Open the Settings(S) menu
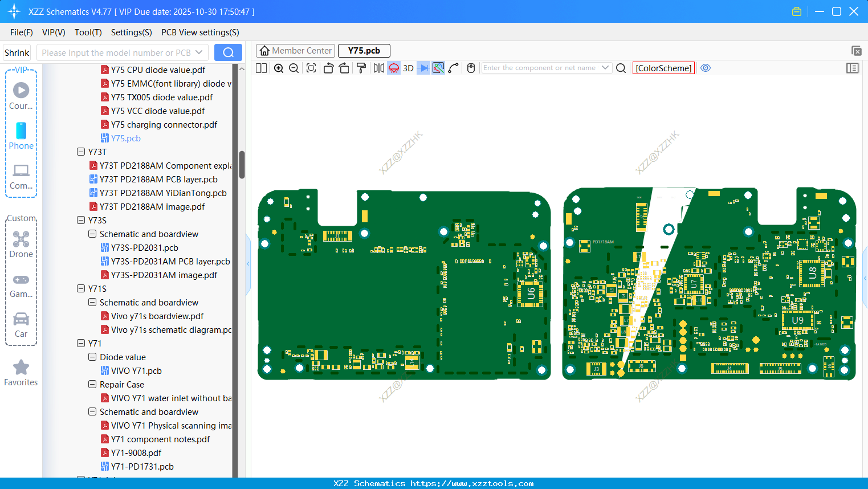The height and width of the screenshot is (489, 868). tap(132, 32)
